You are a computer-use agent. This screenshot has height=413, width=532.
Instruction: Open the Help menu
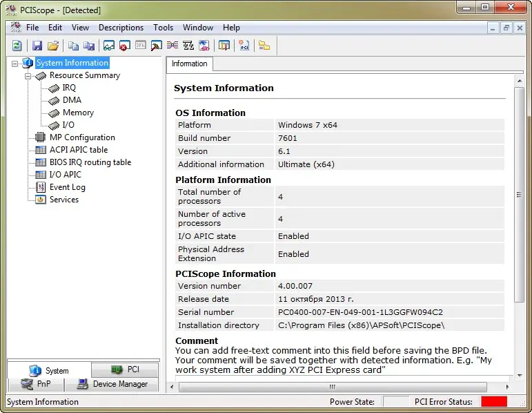(231, 28)
